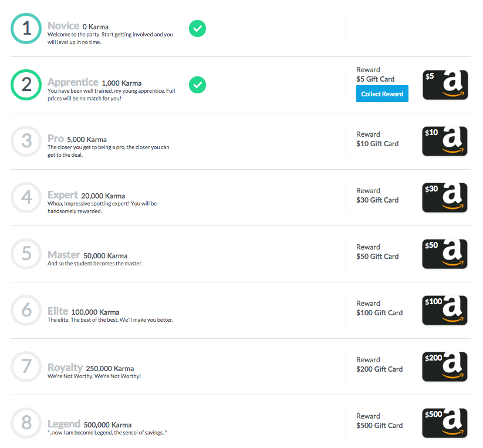
Task: Click the green checkmark beside Apprentice
Action: (x=197, y=85)
